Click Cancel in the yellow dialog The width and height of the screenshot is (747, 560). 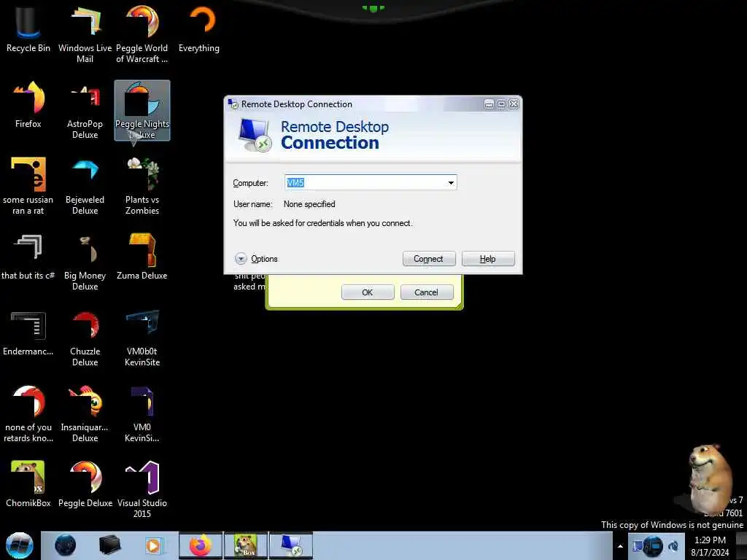click(426, 292)
